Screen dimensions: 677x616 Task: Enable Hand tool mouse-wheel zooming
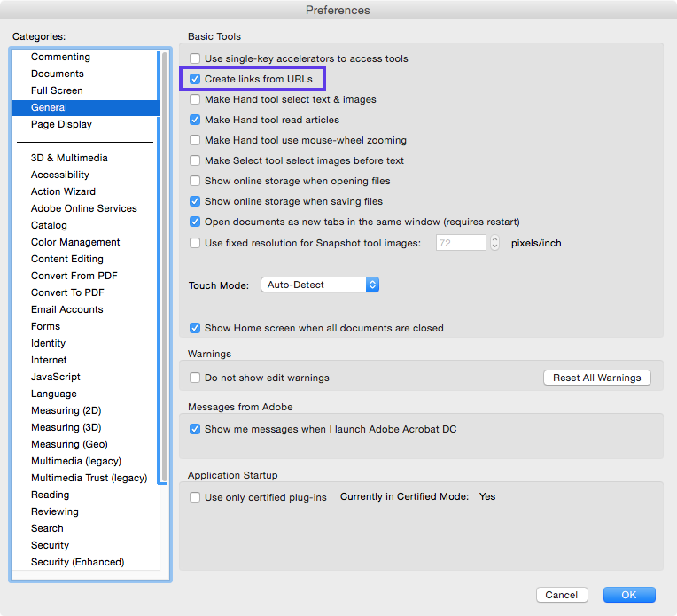[195, 140]
